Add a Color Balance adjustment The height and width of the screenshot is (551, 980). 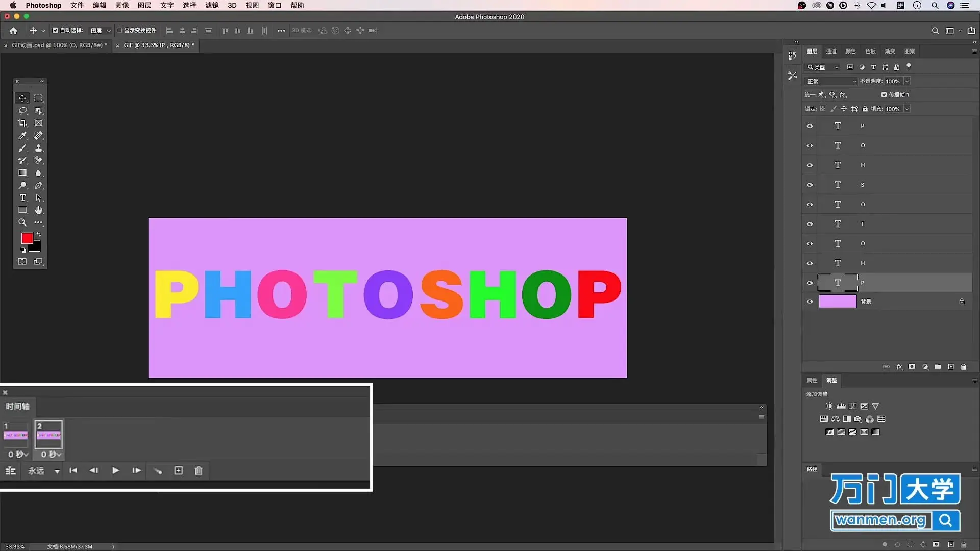[x=836, y=419]
